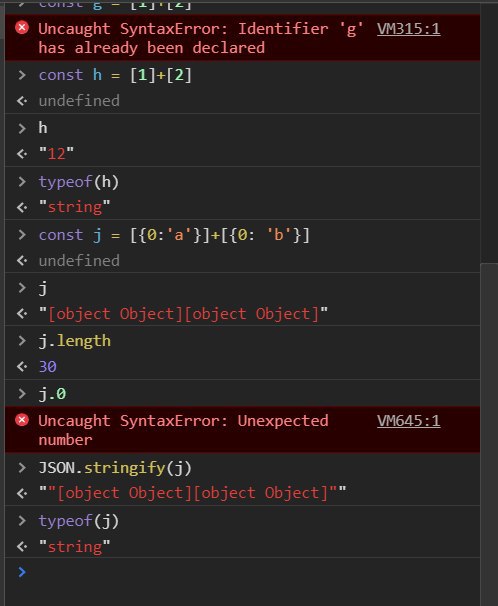This screenshot has width=498, height=606.
Task: Click the "has already been declared" error text
Action: coord(151,48)
